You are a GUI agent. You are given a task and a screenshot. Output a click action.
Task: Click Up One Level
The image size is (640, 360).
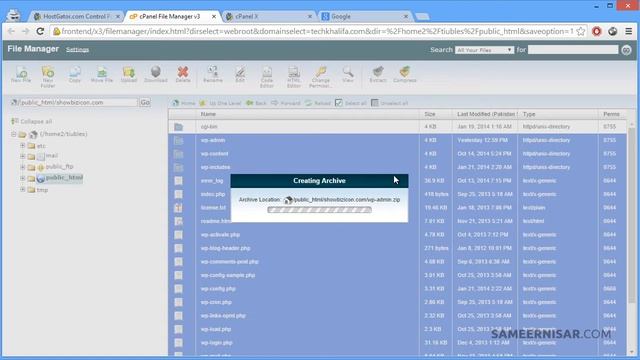220,103
